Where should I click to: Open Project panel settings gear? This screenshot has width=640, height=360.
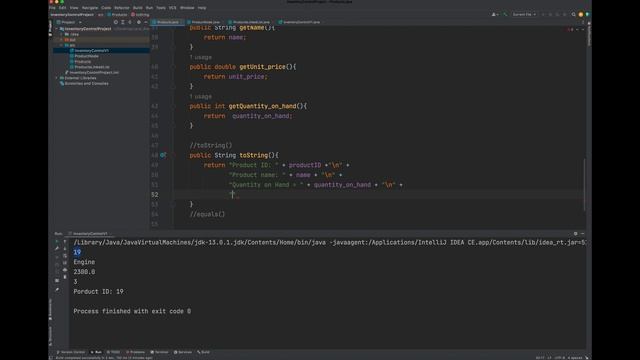(139, 22)
